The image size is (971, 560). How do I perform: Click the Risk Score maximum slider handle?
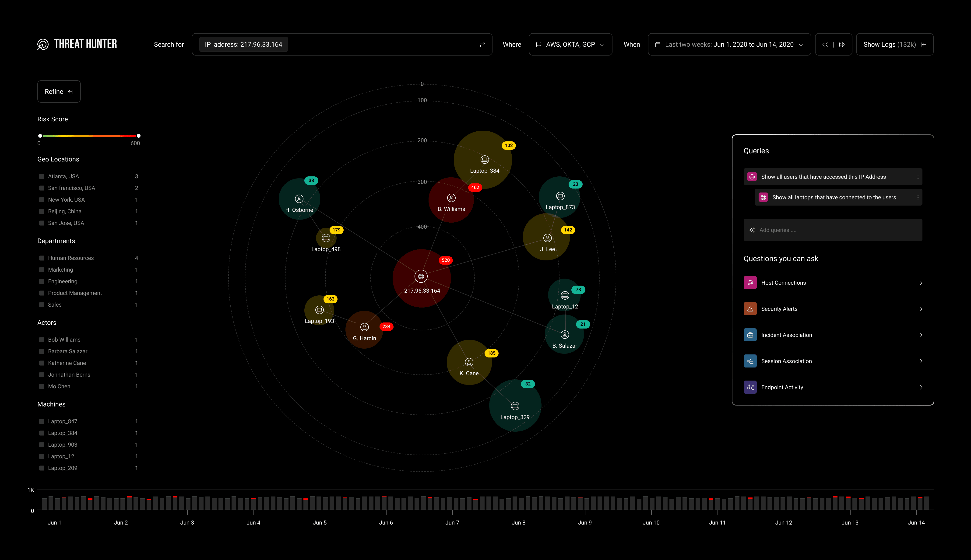pos(138,136)
